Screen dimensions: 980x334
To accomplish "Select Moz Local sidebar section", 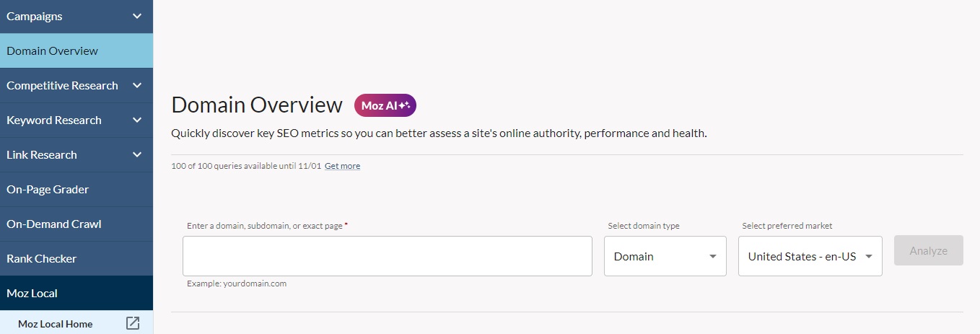I will point(76,293).
